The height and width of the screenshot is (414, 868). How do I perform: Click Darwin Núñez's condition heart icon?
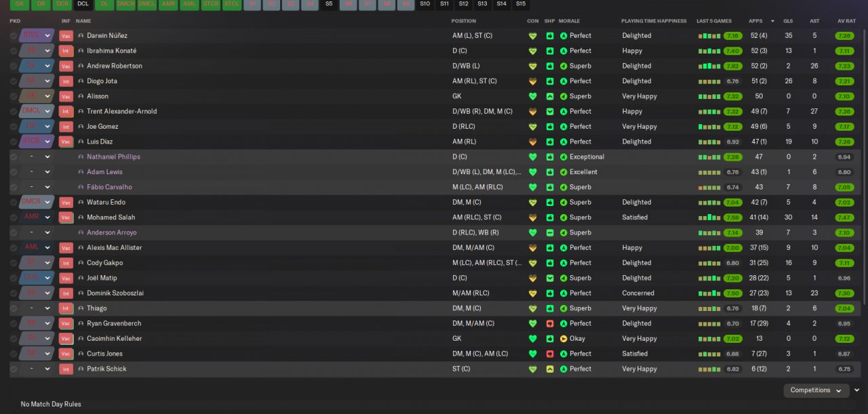[533, 36]
